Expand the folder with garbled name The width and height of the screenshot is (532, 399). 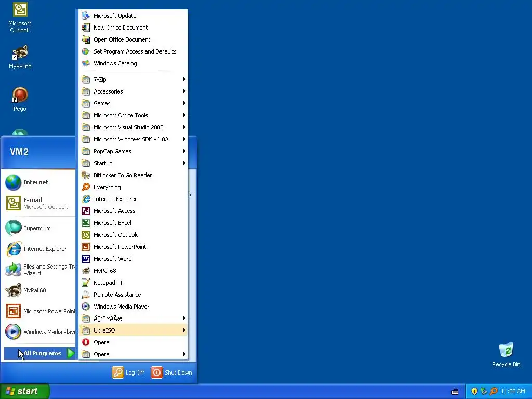[x=133, y=318]
